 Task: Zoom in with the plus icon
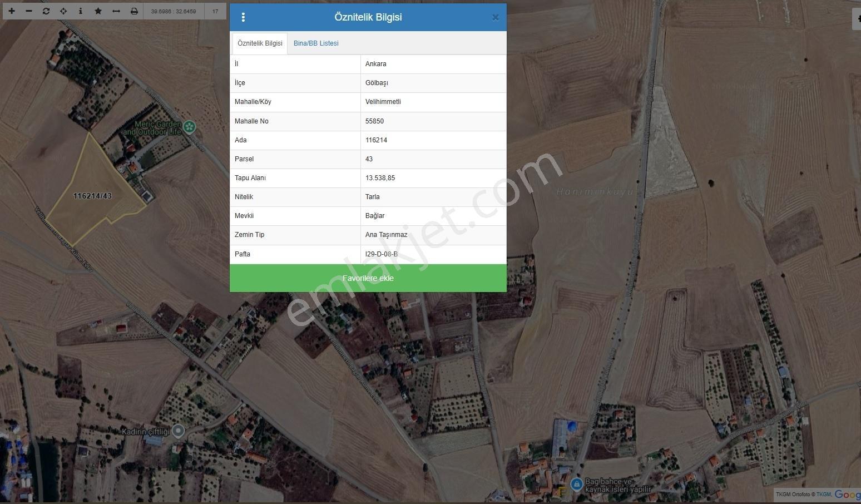12,11
